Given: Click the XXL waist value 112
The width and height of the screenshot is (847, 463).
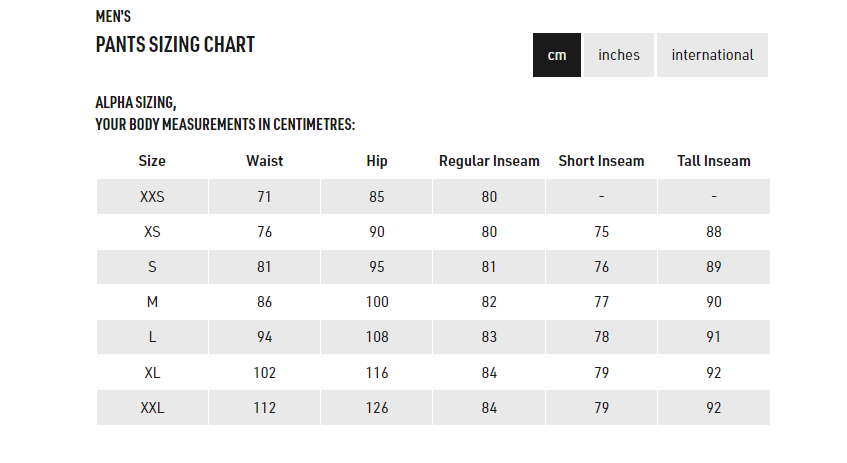Looking at the screenshot, I should [x=264, y=408].
